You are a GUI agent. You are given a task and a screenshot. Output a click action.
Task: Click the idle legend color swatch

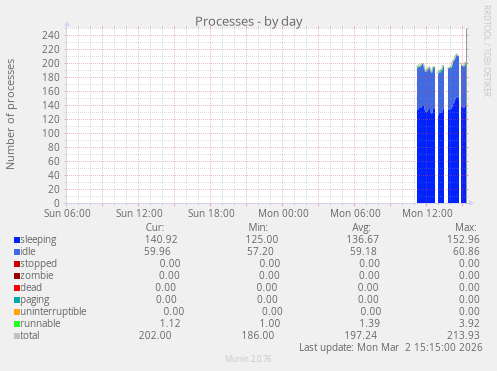pyautogui.click(x=17, y=252)
